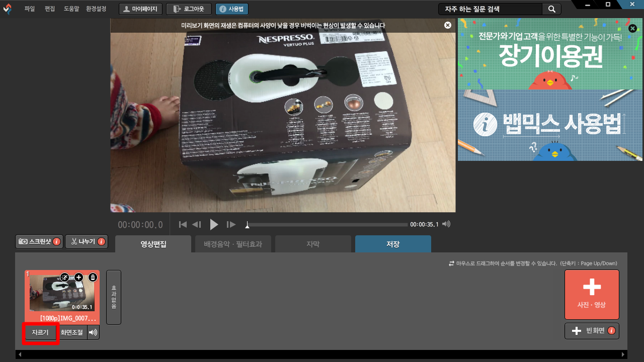Screen dimensions: 644x362
Task: Click the 나누기 split button
Action: [x=87, y=242]
